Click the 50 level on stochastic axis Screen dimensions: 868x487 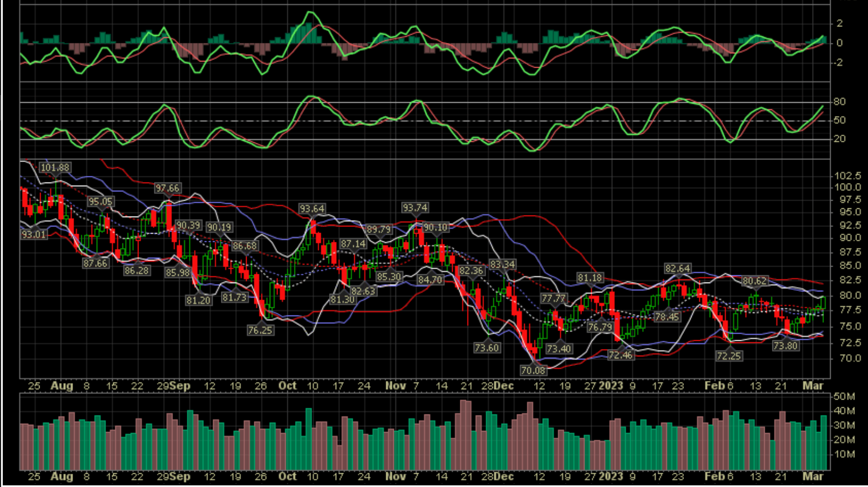point(839,120)
